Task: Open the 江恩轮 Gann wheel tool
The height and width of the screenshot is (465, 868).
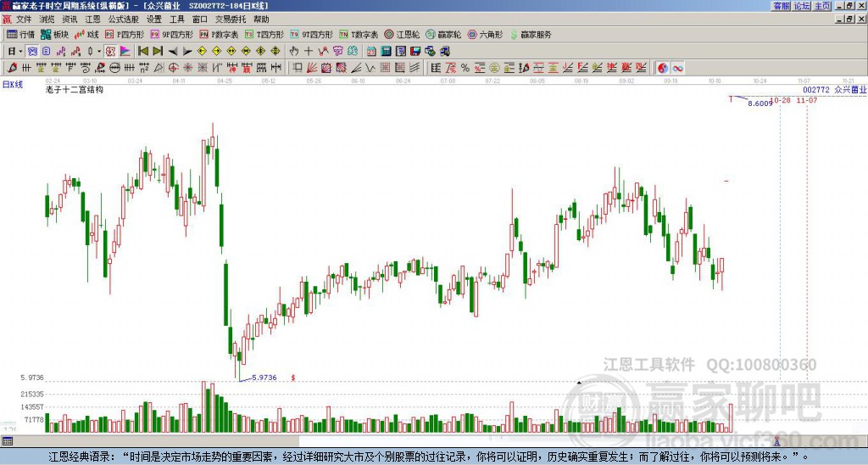Action: (403, 35)
